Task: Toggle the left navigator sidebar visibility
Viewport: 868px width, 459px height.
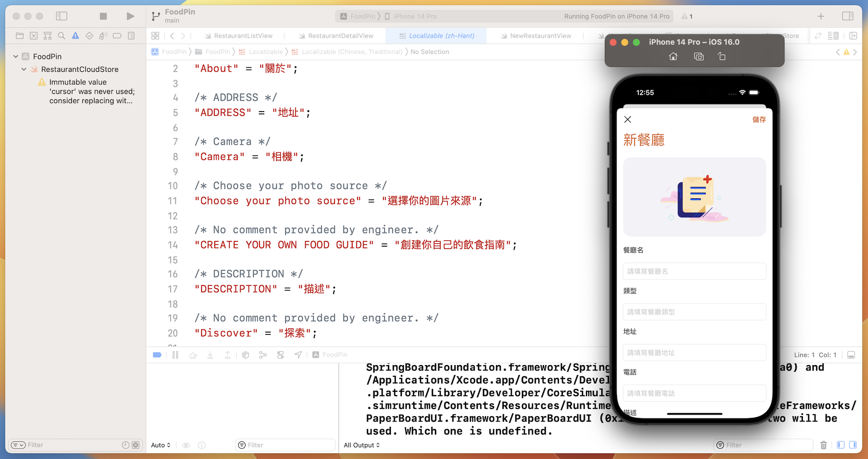Action: (61, 16)
